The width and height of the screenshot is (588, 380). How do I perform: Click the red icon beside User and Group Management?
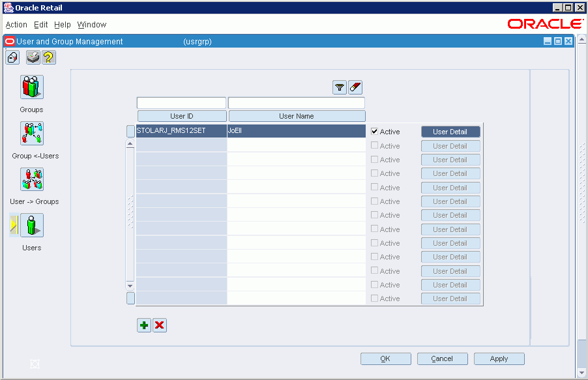coord(10,41)
